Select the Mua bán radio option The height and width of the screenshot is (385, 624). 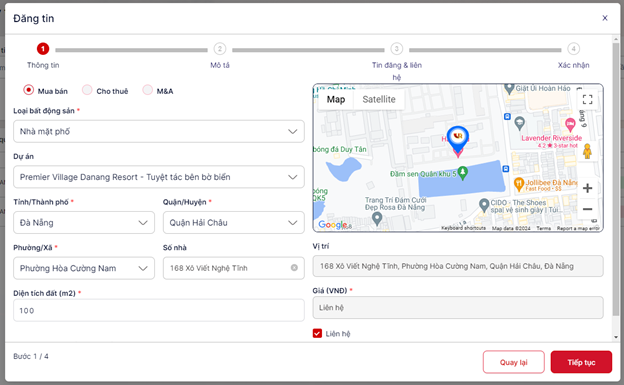[x=28, y=90]
